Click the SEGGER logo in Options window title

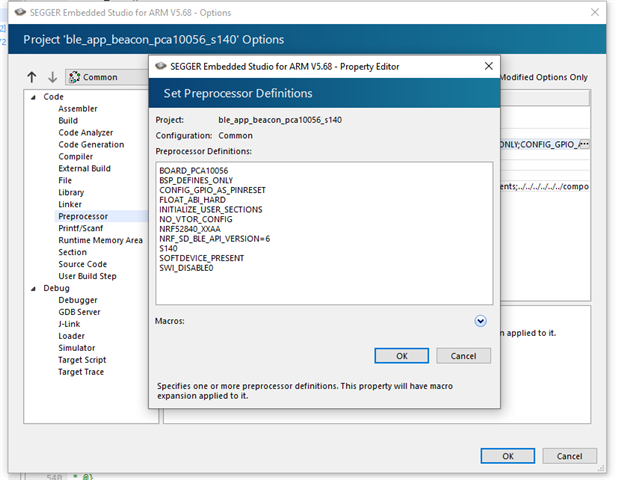(x=19, y=12)
